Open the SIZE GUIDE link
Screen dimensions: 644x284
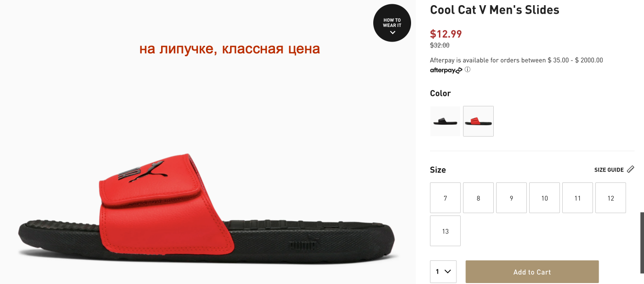tap(609, 170)
